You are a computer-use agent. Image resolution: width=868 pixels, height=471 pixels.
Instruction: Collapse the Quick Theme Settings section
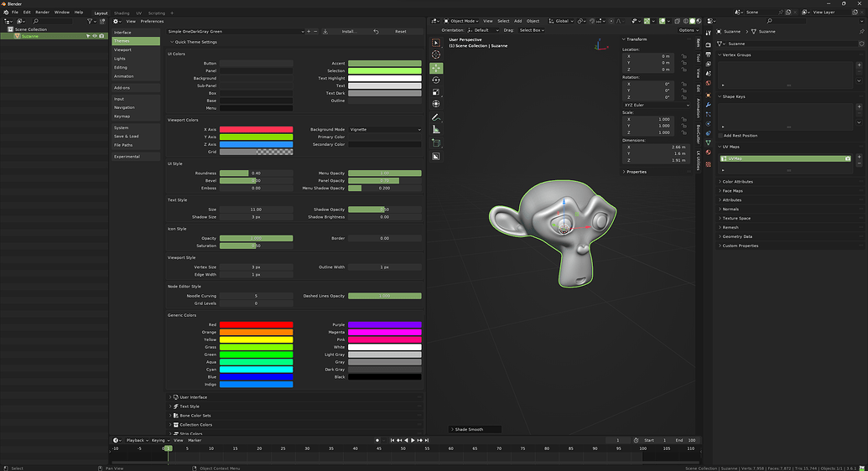click(193, 42)
